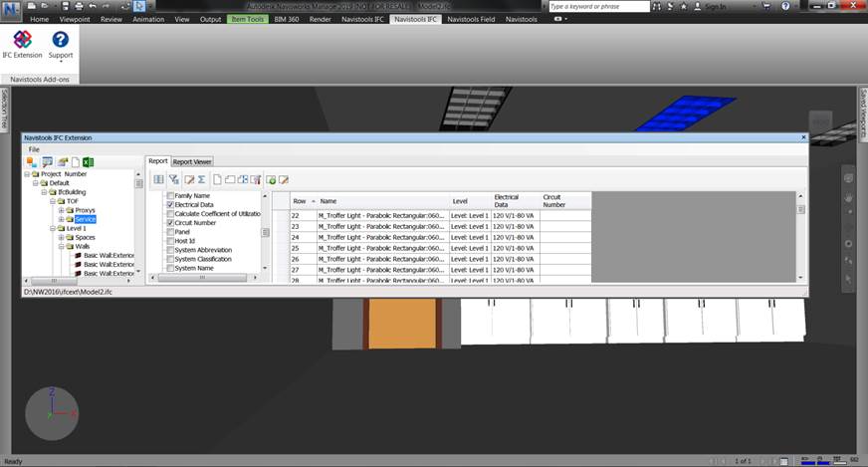Open the Navistools Field ribbon tab
The width and height of the screenshot is (868, 467).
pyautogui.click(x=471, y=19)
